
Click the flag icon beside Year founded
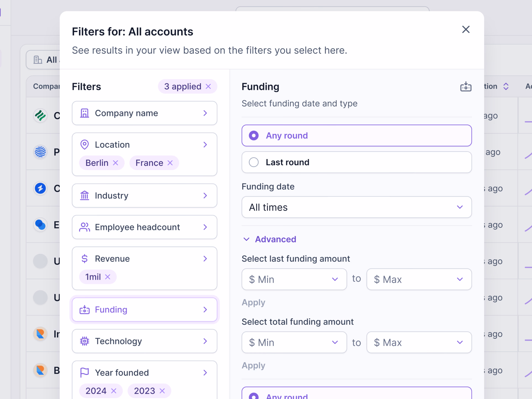85,372
